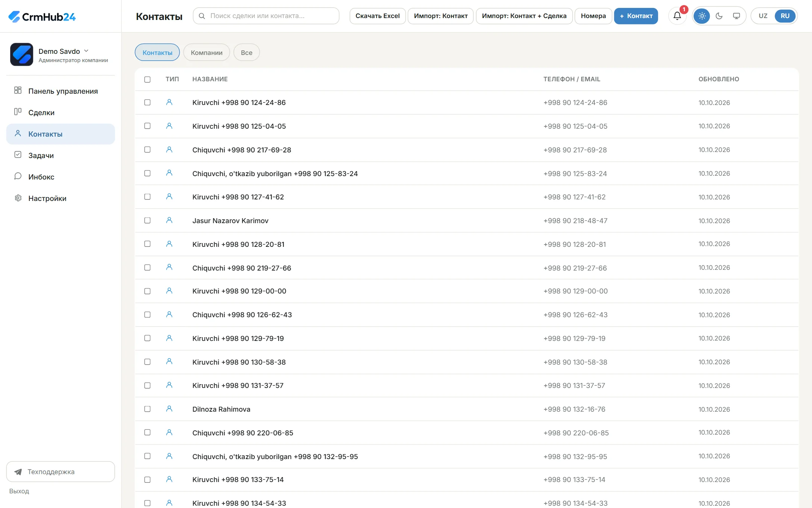Click the Настройки gear icon
This screenshot has width=812, height=508.
click(18, 198)
